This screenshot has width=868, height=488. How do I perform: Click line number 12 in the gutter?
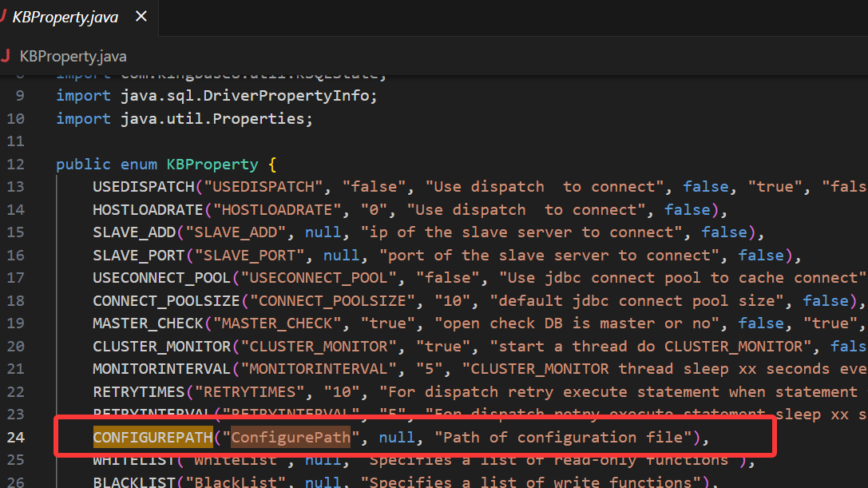15,165
